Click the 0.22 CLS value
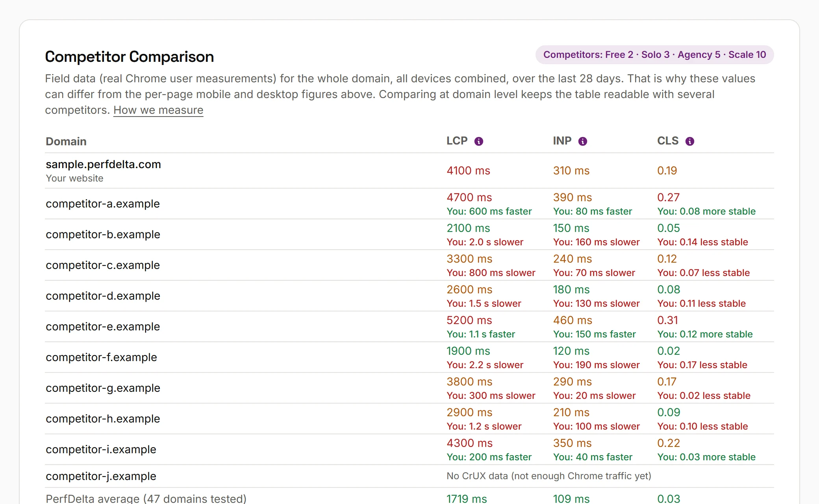 point(668,443)
